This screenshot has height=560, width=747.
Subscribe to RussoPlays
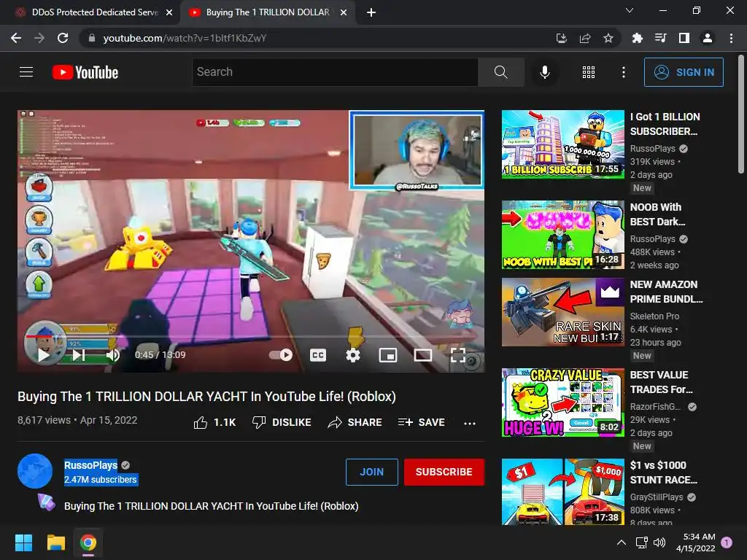[x=444, y=472]
